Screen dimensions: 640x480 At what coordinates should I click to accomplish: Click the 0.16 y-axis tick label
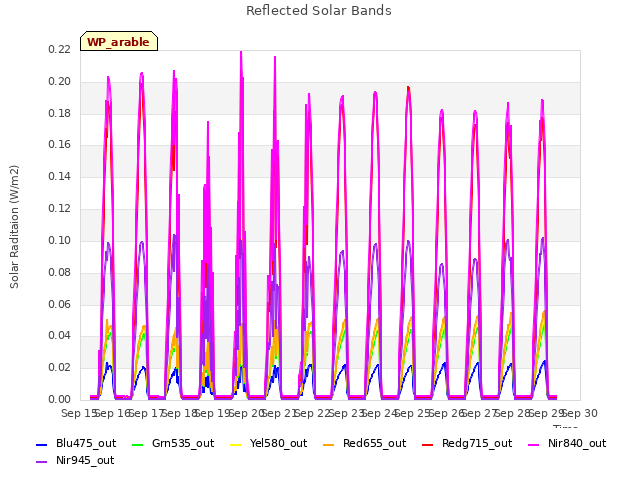point(60,144)
